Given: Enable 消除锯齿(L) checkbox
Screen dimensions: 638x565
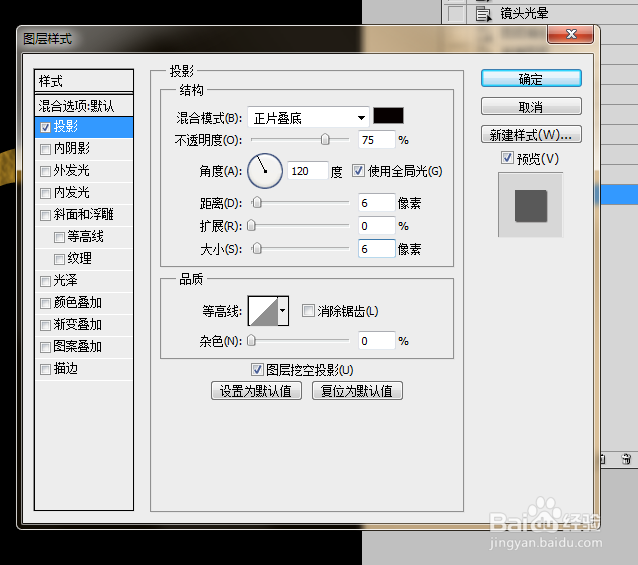Looking at the screenshot, I should coord(308,311).
